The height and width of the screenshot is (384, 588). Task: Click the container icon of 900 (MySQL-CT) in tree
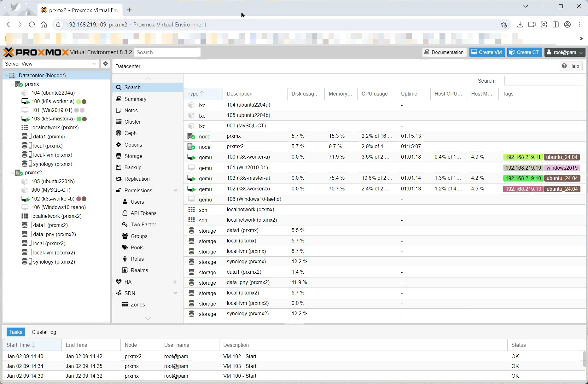25,190
